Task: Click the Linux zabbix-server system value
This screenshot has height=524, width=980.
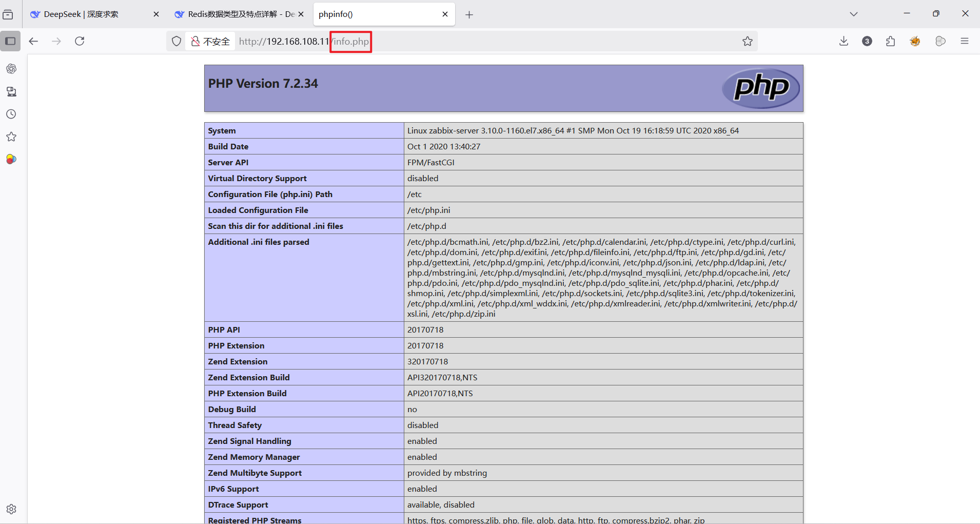Action: tap(573, 131)
